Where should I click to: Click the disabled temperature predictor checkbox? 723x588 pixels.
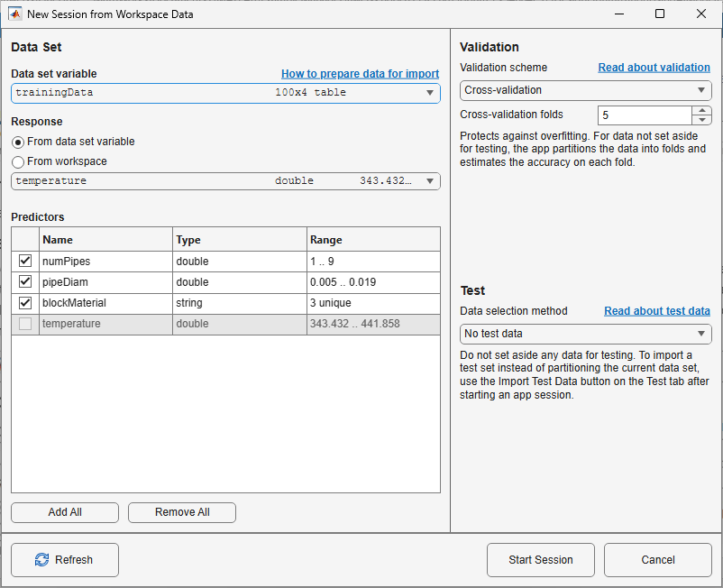pos(25,324)
